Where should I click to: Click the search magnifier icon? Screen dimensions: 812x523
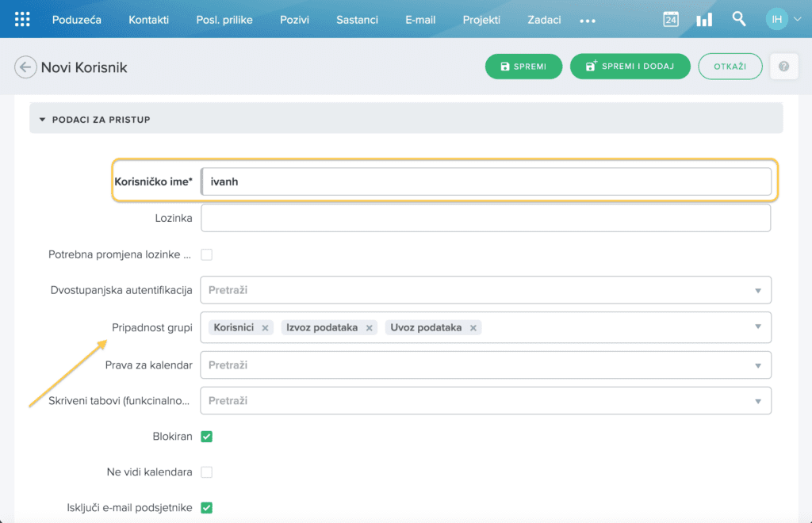[738, 19]
